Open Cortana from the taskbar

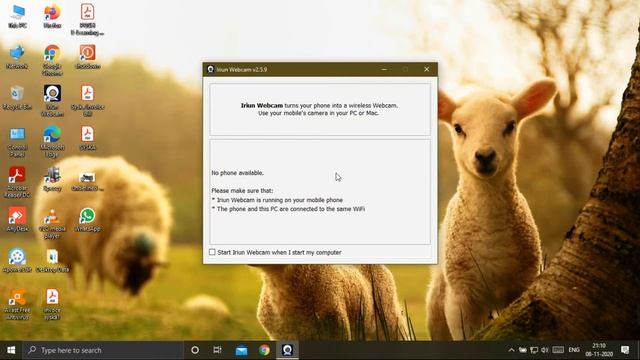195,350
